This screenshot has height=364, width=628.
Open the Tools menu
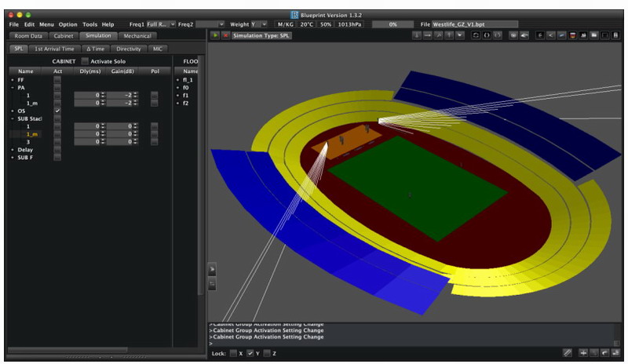click(90, 24)
